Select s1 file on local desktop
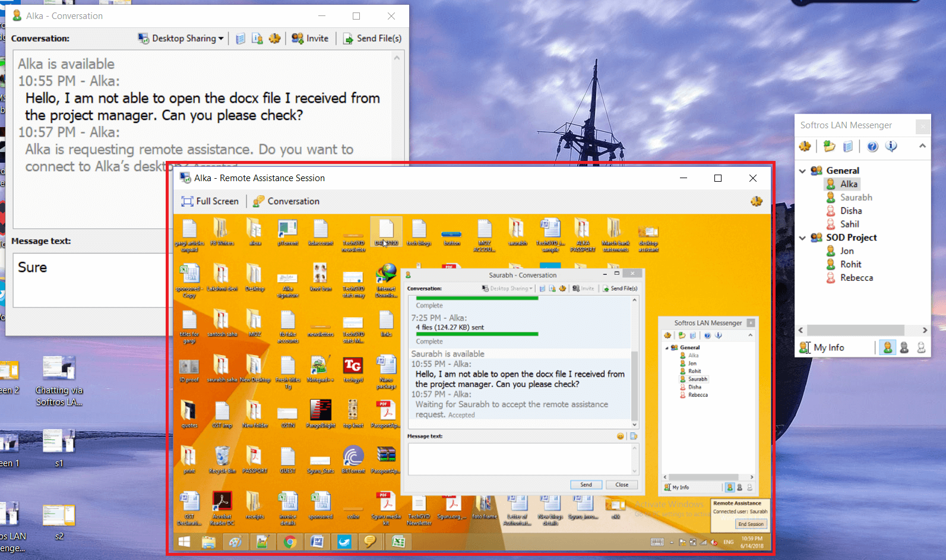 click(x=59, y=448)
